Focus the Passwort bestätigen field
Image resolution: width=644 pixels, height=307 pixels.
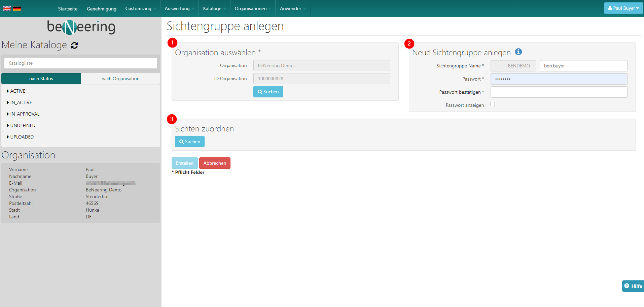[x=559, y=92]
